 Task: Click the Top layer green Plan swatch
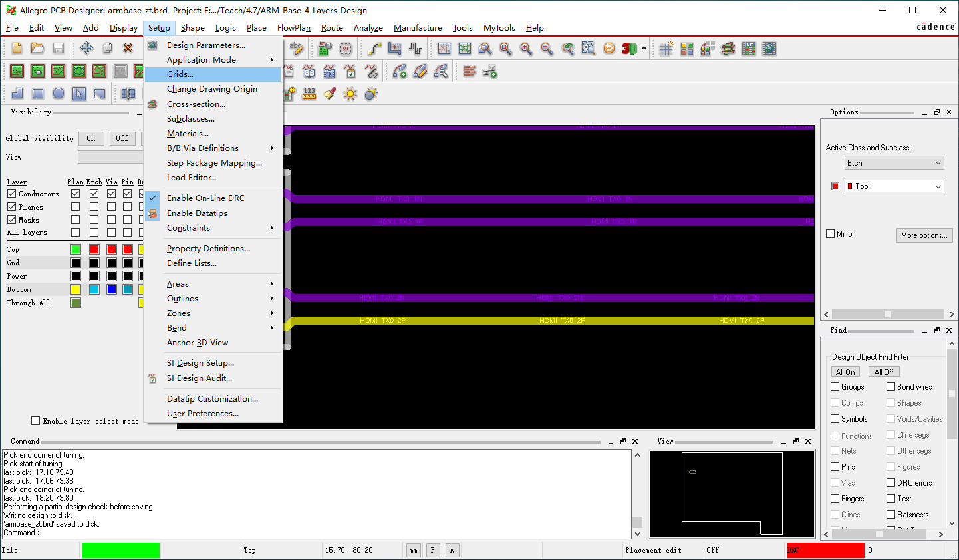click(x=76, y=249)
